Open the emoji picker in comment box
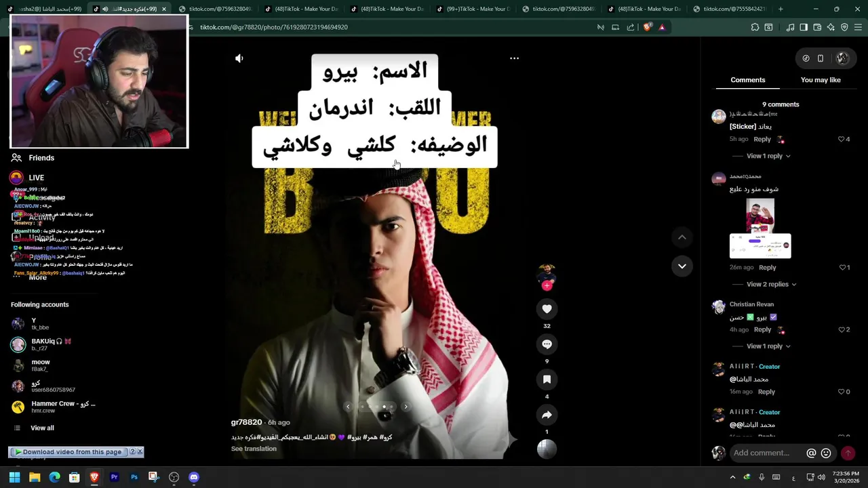Image resolution: width=868 pixels, height=488 pixels. 826,453
